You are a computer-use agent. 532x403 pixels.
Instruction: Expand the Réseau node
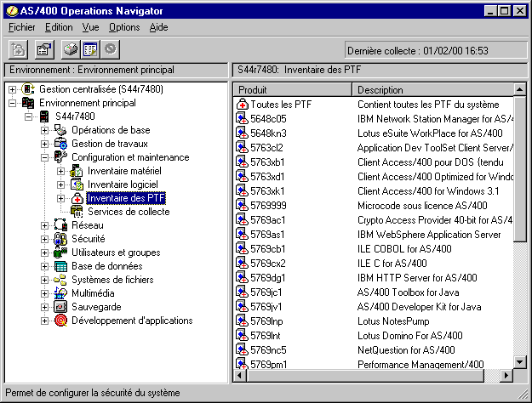44,226
